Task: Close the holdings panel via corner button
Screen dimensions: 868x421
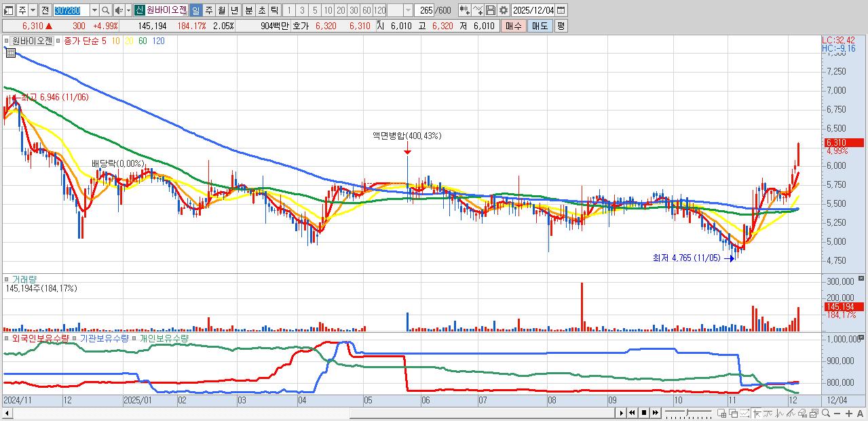Action: tap(862, 338)
